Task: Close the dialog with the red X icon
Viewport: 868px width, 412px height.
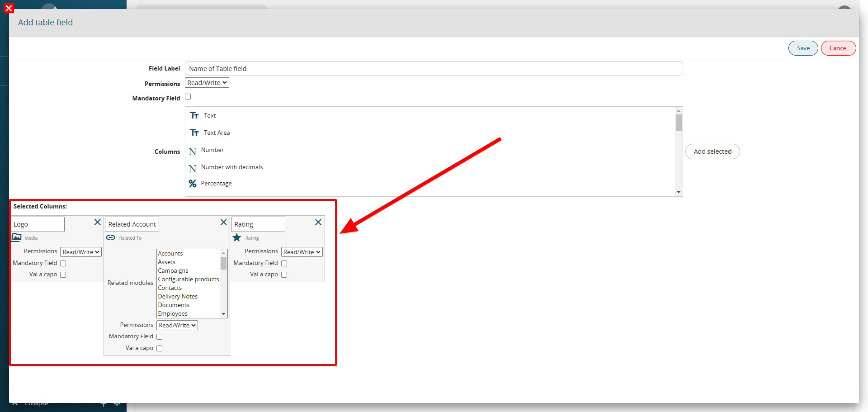Action: click(x=9, y=8)
